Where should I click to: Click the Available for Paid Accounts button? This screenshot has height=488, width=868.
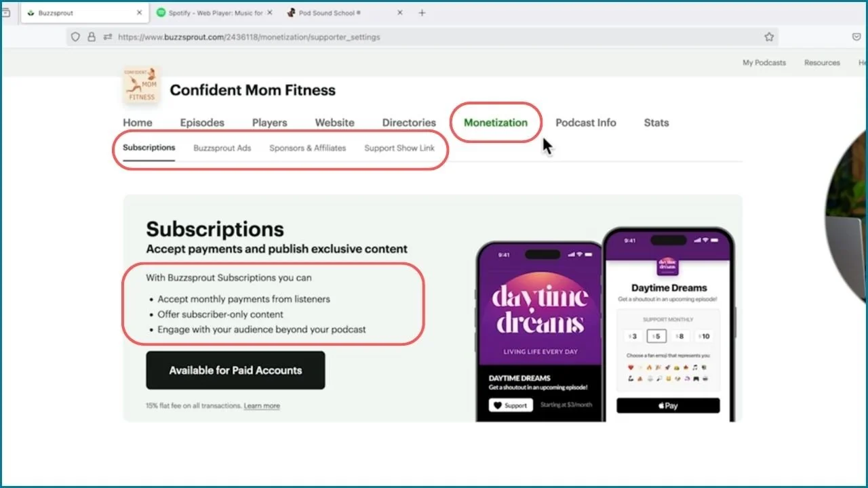235,370
